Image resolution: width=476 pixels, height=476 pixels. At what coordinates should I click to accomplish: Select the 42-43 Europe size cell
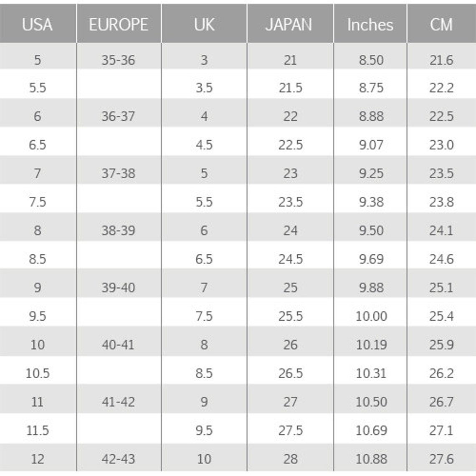(119, 459)
